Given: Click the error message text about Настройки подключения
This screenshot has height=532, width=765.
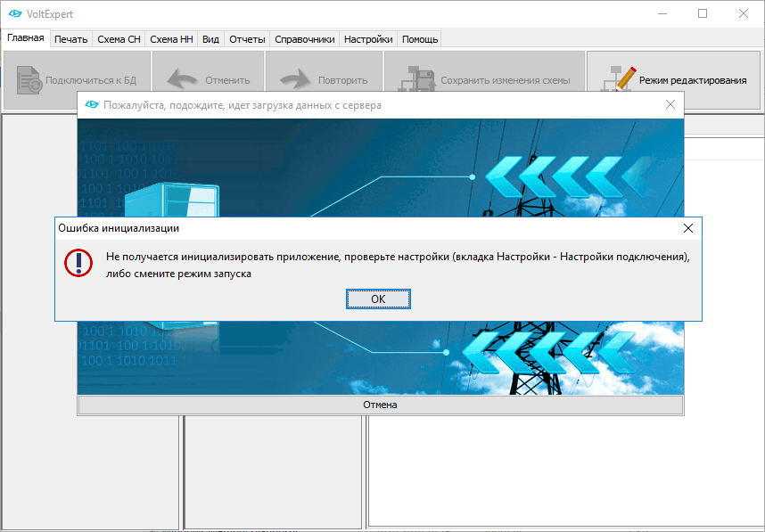Looking at the screenshot, I should (398, 265).
